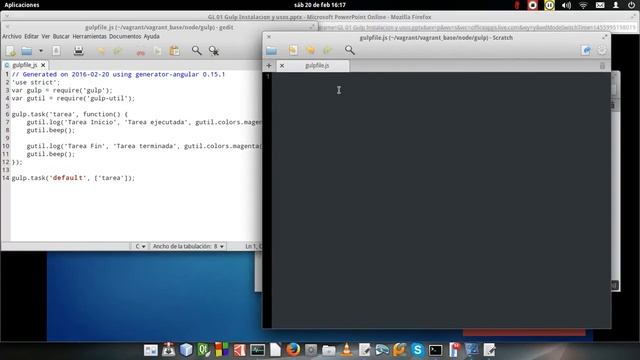Click the undo arrow icon in Scratch
The width and height of the screenshot is (640, 360).
(310, 50)
